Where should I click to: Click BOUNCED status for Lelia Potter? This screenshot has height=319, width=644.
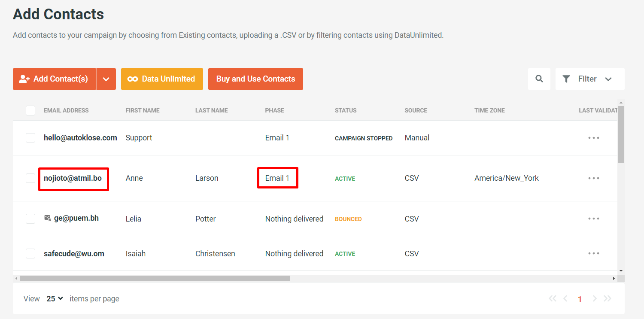[x=348, y=219]
